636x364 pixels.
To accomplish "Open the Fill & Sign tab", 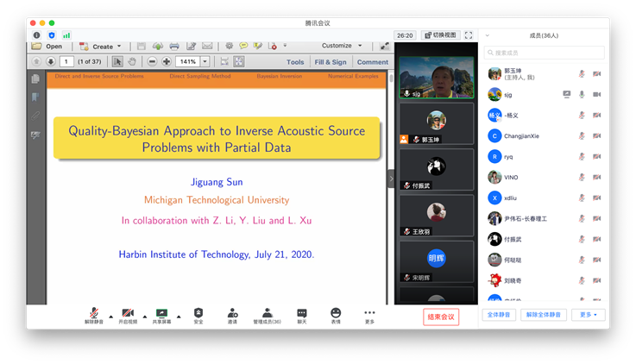I will pos(331,62).
